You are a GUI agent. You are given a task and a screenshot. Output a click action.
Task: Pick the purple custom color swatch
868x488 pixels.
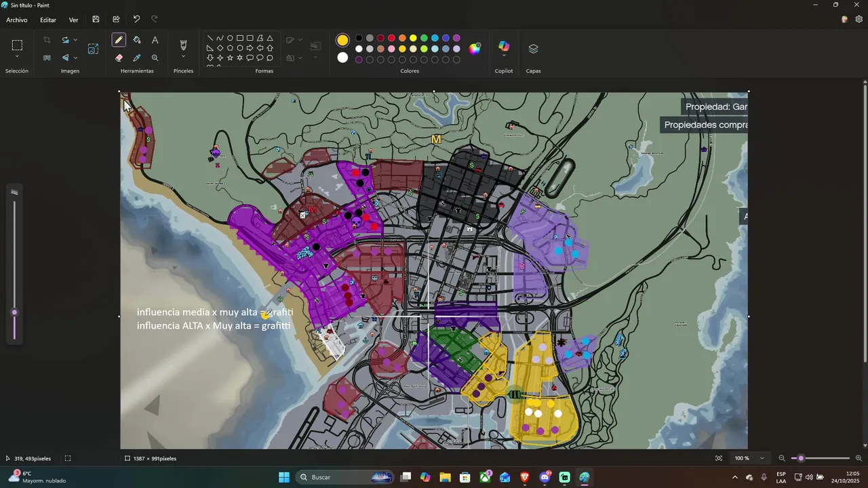(x=359, y=60)
